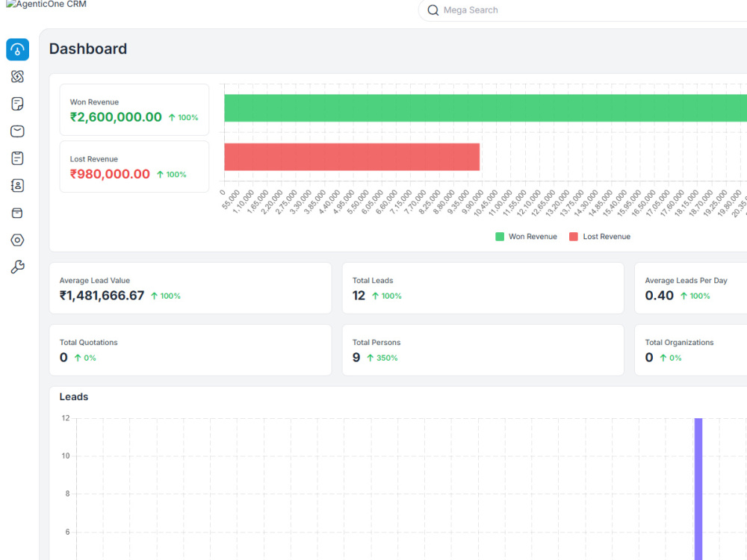Click the ₹2,600,000.00 won revenue amount
747x560 pixels.
click(116, 117)
